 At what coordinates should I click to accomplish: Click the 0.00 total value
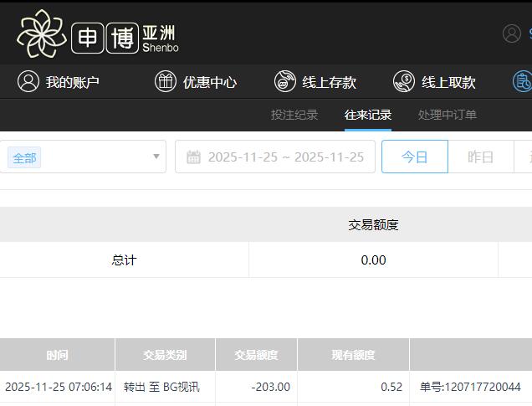tap(373, 260)
